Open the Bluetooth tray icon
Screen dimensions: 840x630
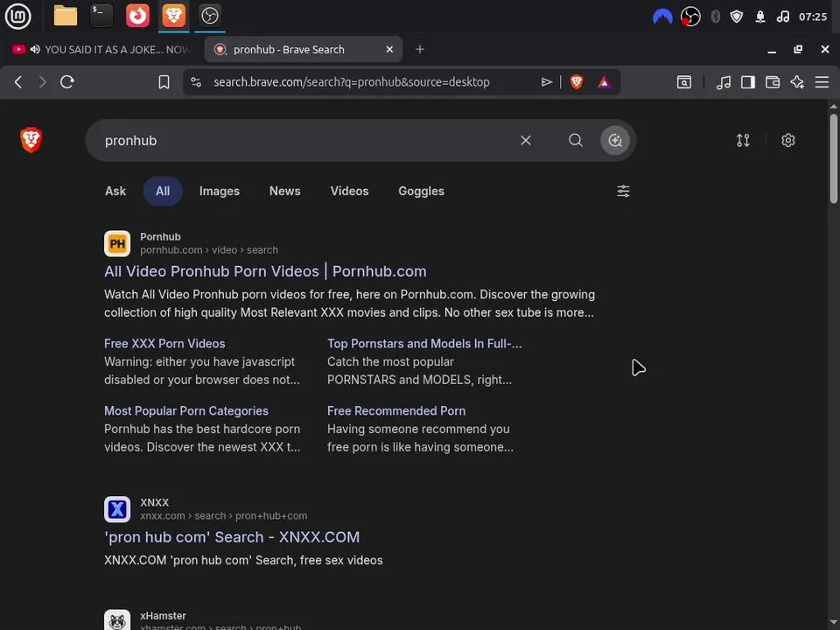coord(715,17)
